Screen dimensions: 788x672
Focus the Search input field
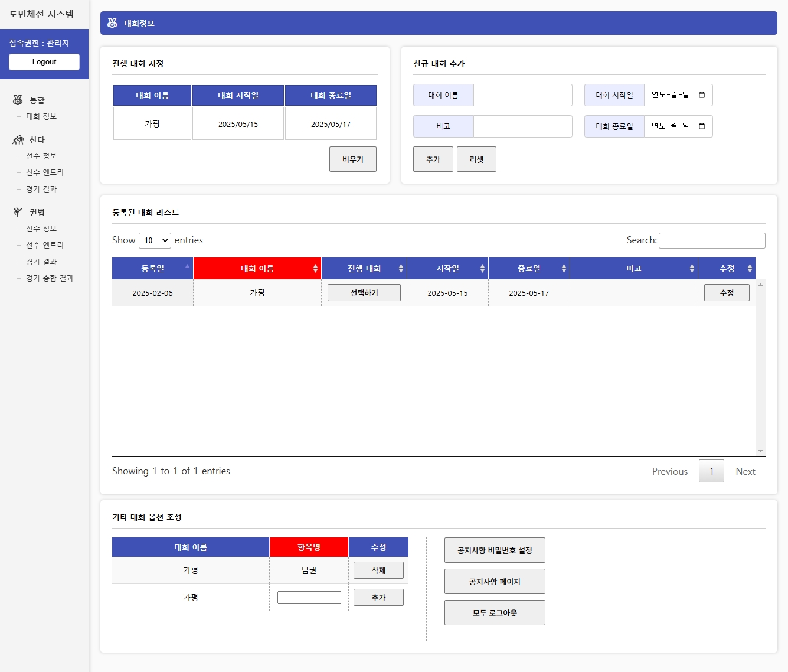coord(712,240)
